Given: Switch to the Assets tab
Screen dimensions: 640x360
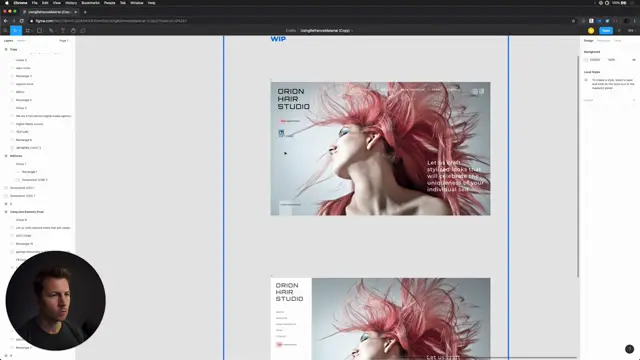Looking at the screenshot, I should coord(21,41).
